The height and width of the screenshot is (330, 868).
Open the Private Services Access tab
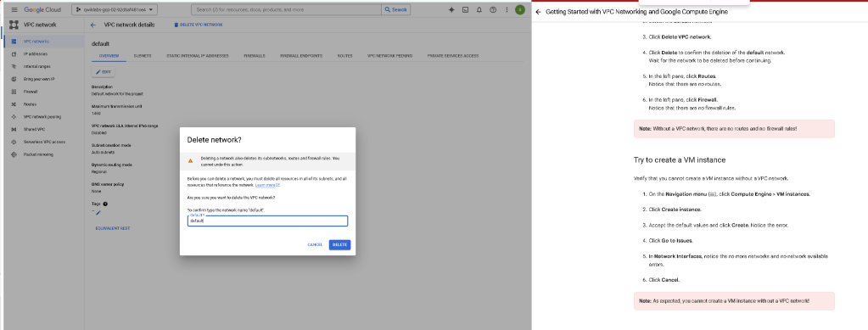click(x=453, y=56)
